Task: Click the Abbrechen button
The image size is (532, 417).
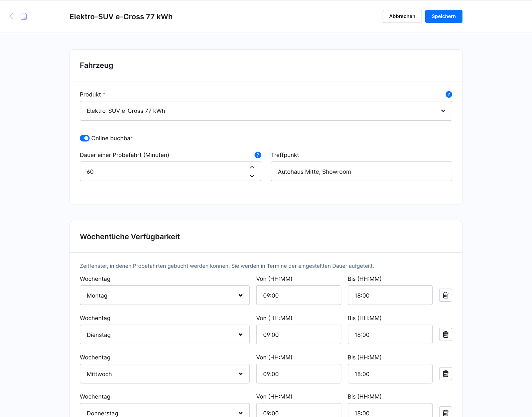Action: pos(402,16)
